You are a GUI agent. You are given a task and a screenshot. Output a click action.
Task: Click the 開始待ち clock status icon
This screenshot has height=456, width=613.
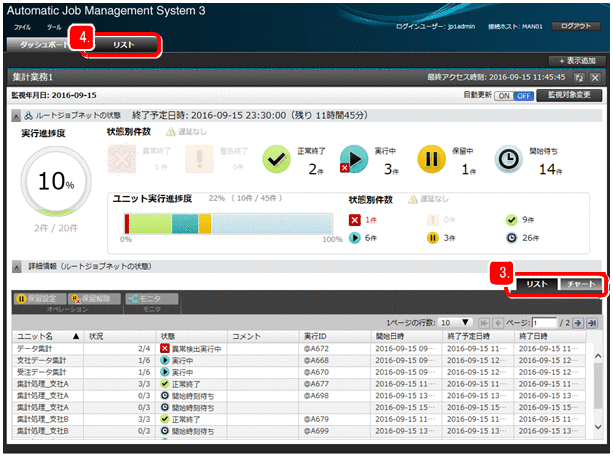point(508,159)
